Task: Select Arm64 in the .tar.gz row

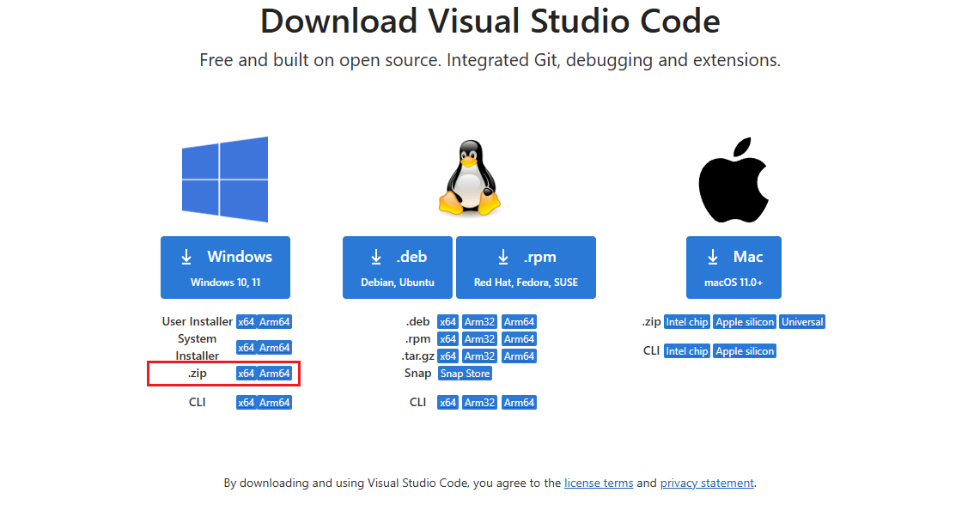Action: pos(519,356)
